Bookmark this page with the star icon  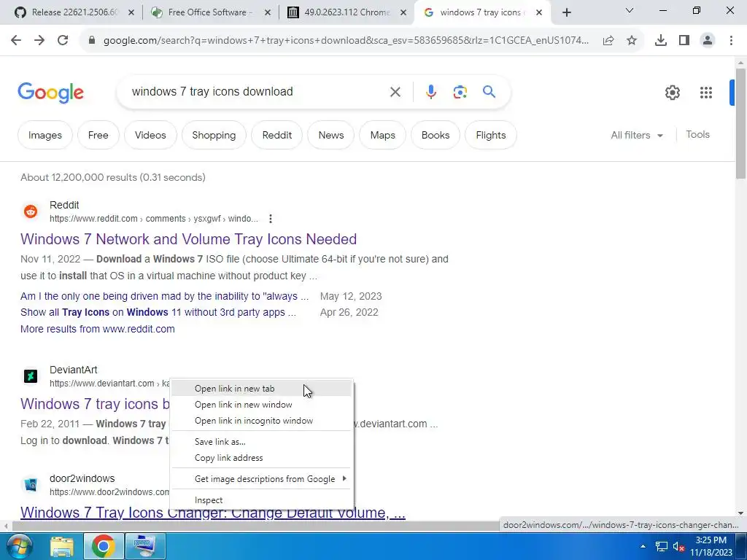[x=632, y=41]
